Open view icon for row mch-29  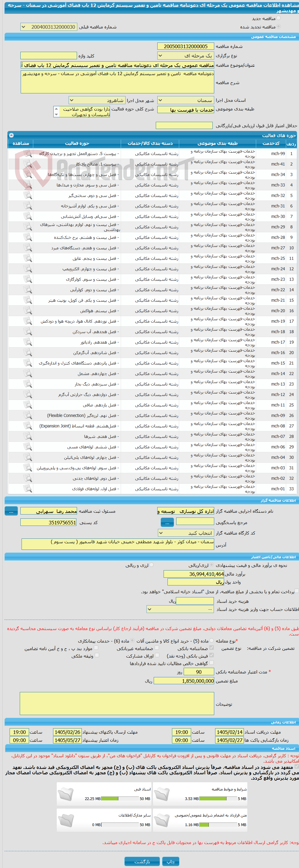click(x=28, y=227)
